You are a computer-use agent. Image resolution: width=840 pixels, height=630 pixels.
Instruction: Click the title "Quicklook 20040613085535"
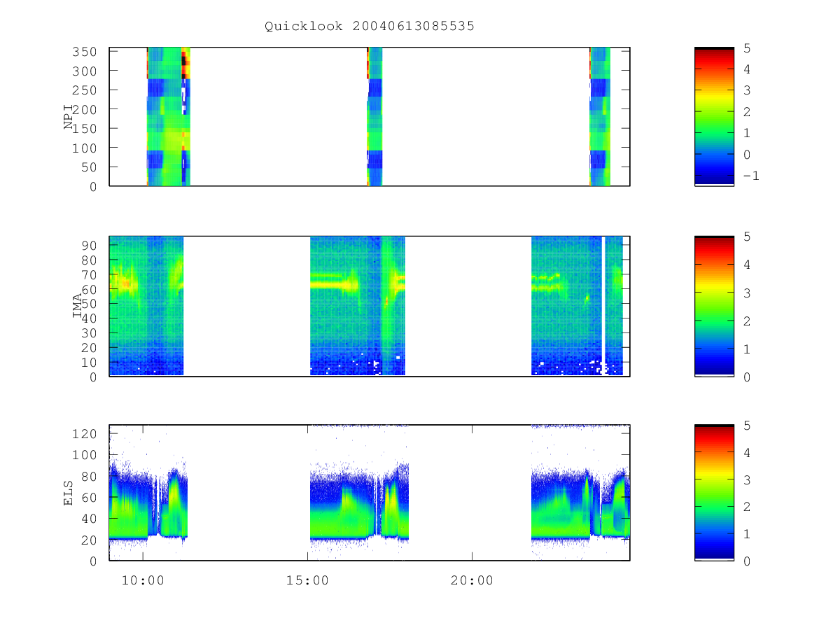pyautogui.click(x=370, y=27)
